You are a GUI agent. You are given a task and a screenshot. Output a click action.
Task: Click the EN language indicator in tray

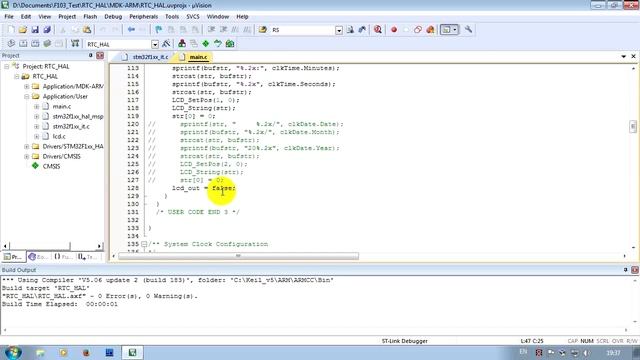(523, 352)
